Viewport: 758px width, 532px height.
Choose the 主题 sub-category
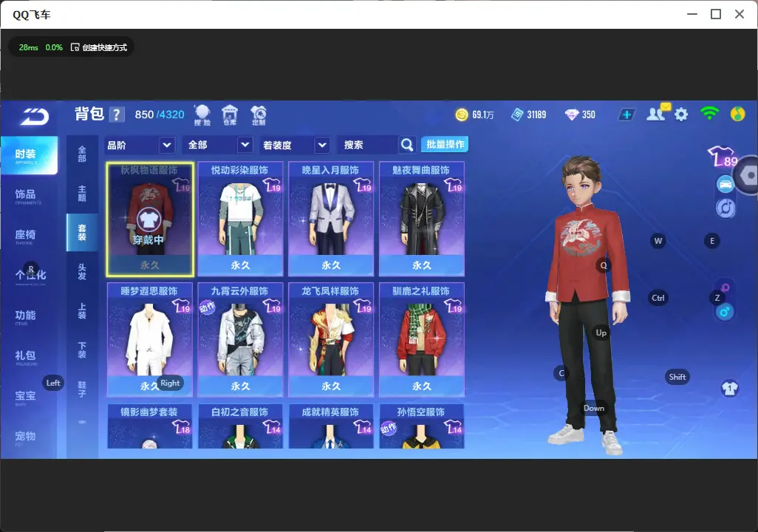click(x=82, y=194)
